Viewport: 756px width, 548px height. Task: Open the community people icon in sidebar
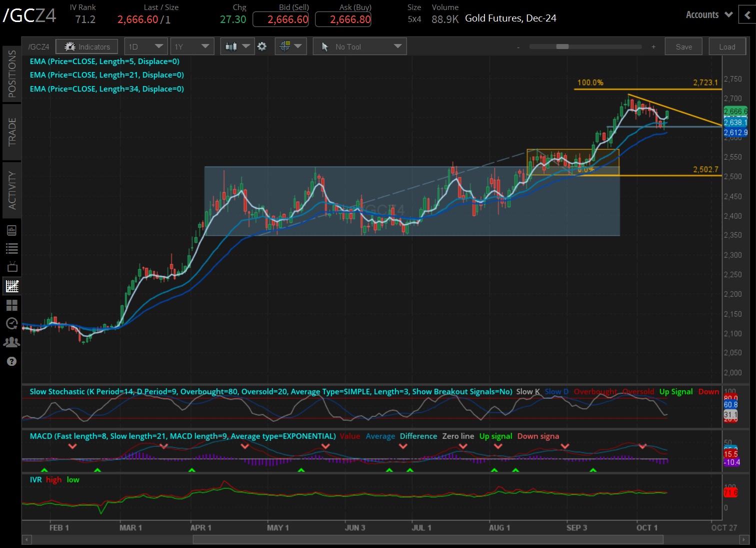pos(11,342)
